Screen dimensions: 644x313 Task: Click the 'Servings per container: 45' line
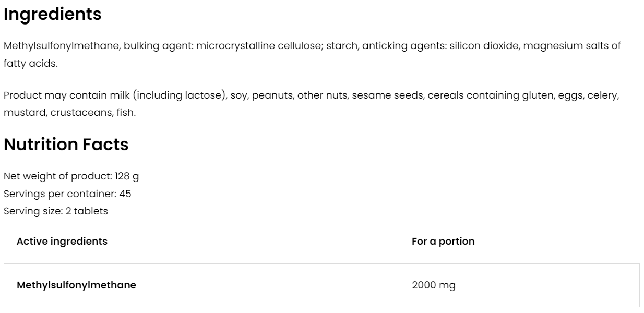tap(67, 194)
